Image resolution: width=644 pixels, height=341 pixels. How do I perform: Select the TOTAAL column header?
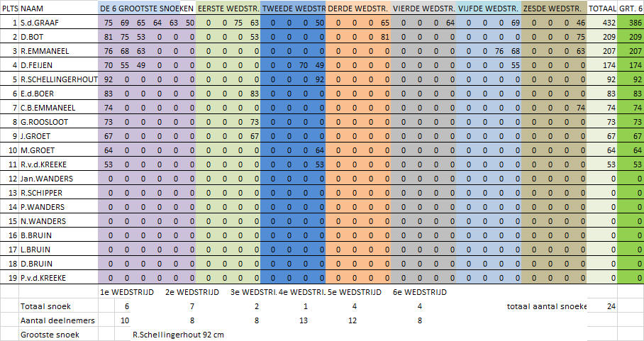[x=602, y=9]
